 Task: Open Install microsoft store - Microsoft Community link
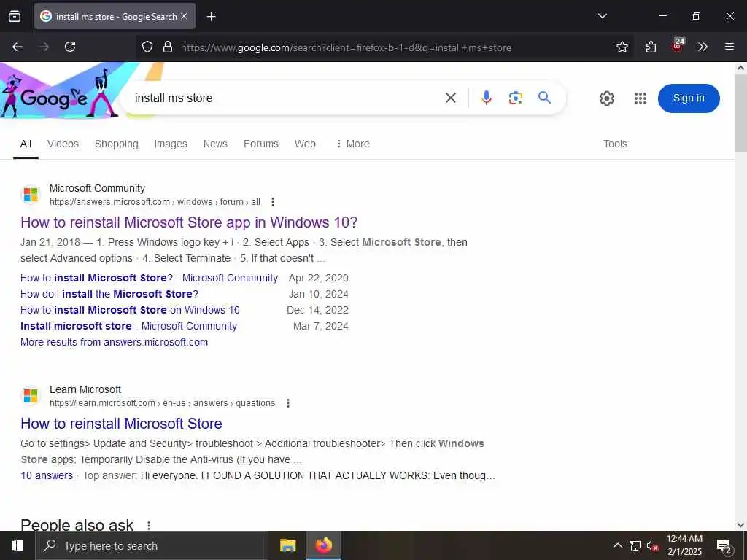128,326
